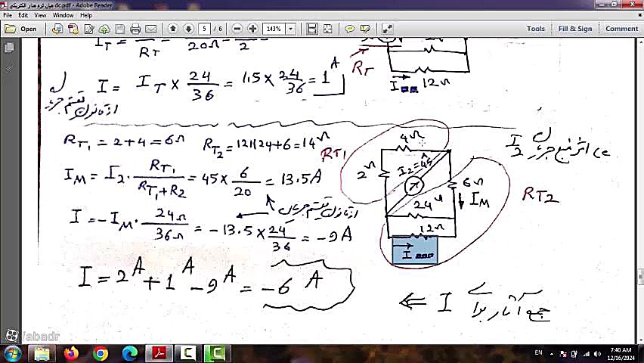Image resolution: width=644 pixels, height=363 pixels.
Task: Click the Windows Start button
Action: pos(11,353)
